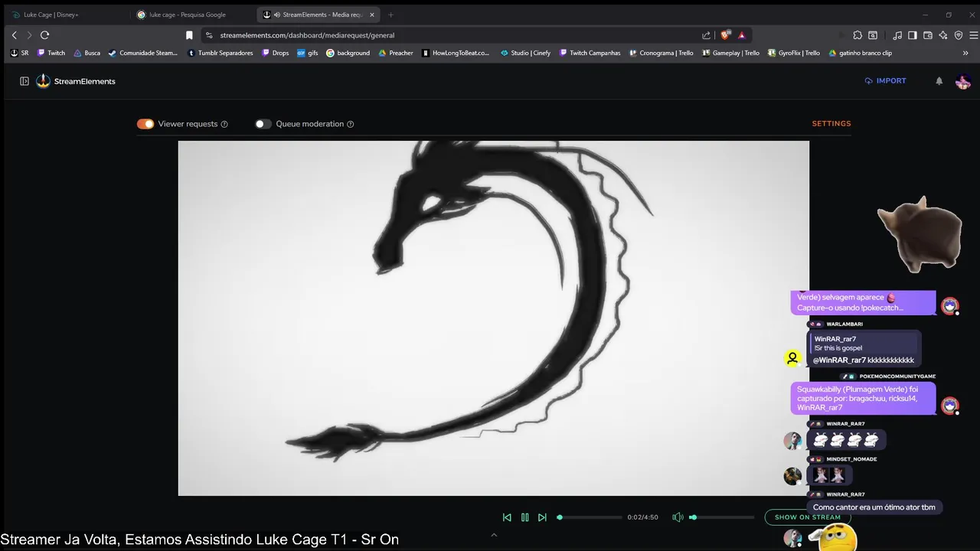Open Brave Shields lion icon
980x551 pixels.
pyautogui.click(x=725, y=35)
